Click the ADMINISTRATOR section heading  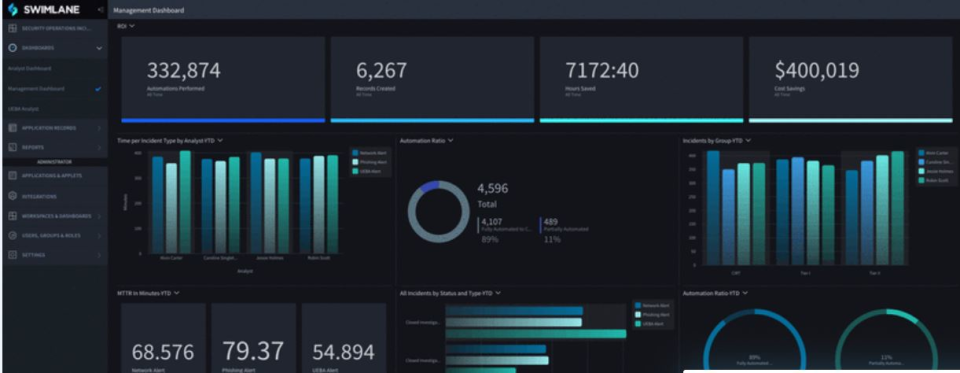[54, 162]
